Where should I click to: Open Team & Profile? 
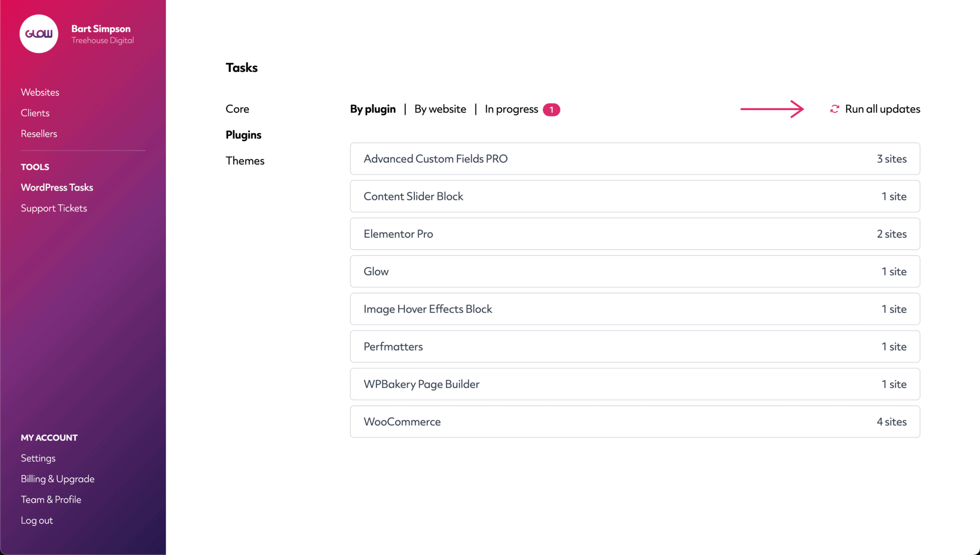pyautogui.click(x=51, y=500)
